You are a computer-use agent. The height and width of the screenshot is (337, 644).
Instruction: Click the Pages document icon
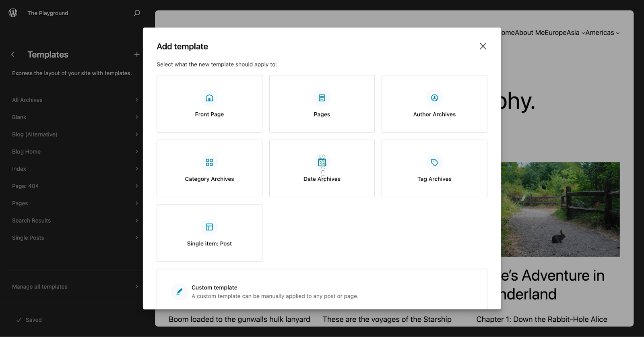point(322,98)
